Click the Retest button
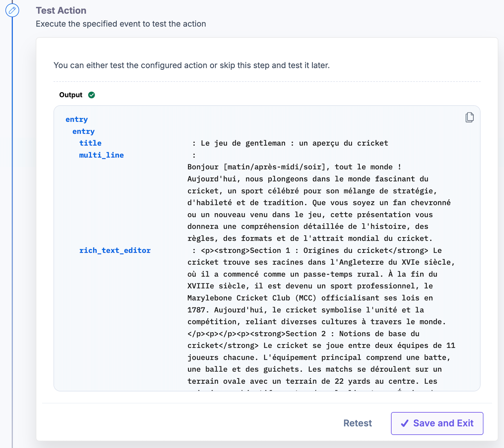Screen dimensions: 504x448 pyautogui.click(x=358, y=423)
